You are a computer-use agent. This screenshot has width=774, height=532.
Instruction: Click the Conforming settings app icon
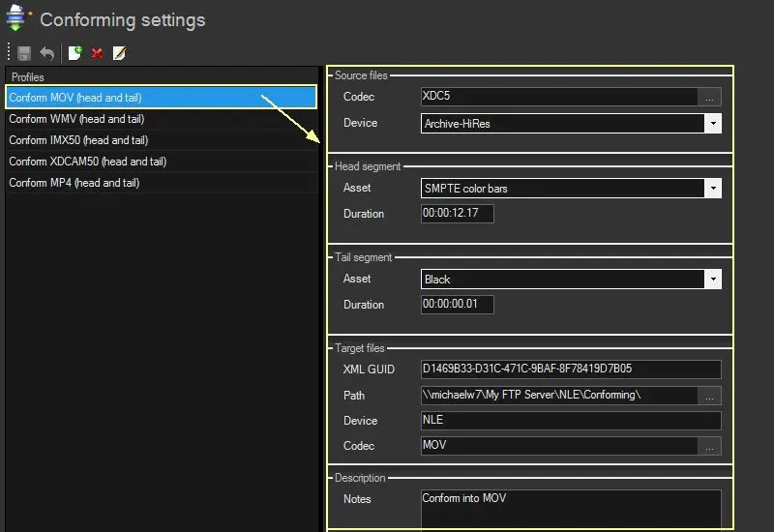[16, 17]
